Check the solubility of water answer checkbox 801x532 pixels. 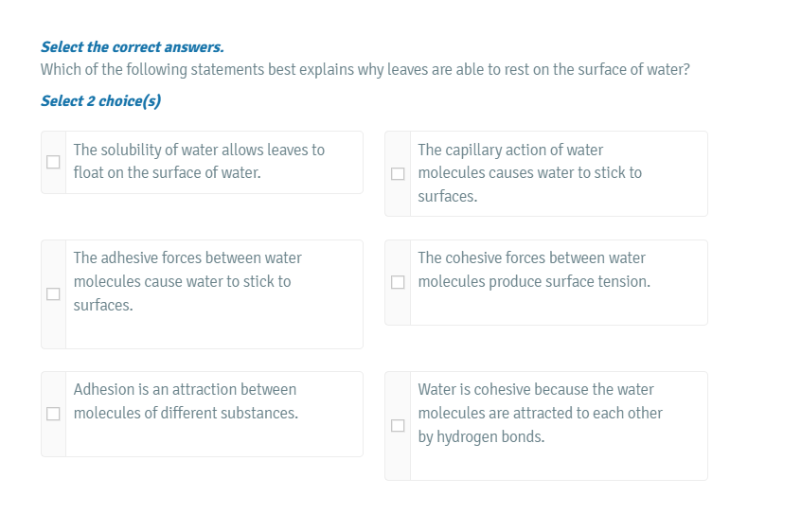pos(54,162)
